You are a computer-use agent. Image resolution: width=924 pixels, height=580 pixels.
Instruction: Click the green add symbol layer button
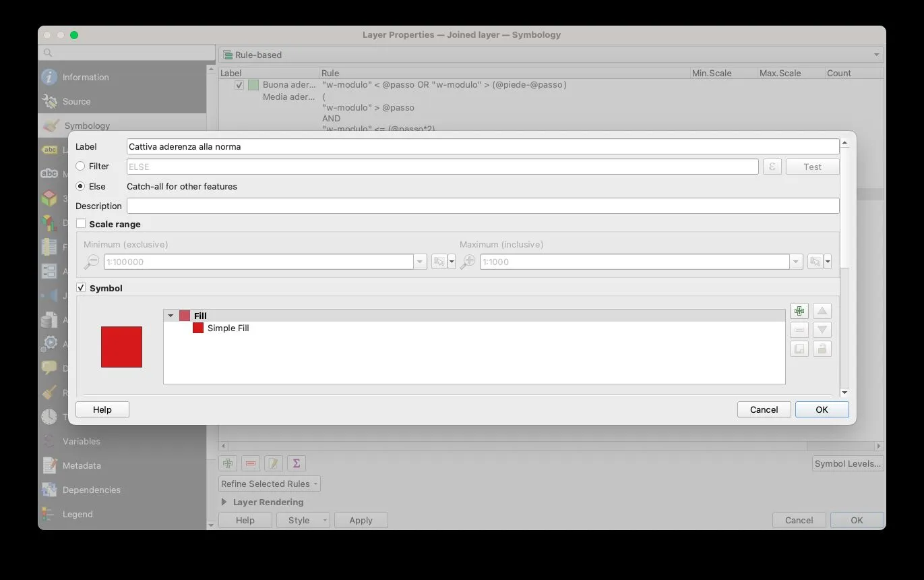pyautogui.click(x=799, y=311)
